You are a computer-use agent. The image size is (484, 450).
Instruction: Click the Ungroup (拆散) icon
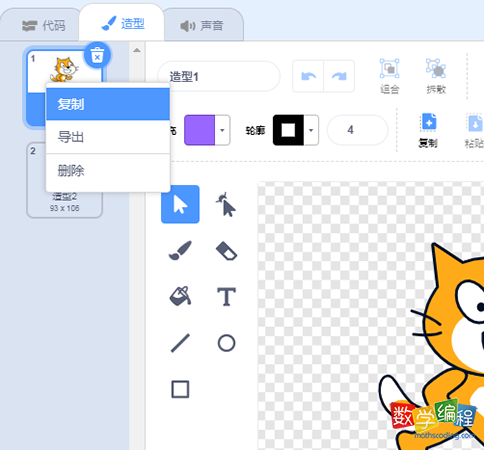point(436,68)
